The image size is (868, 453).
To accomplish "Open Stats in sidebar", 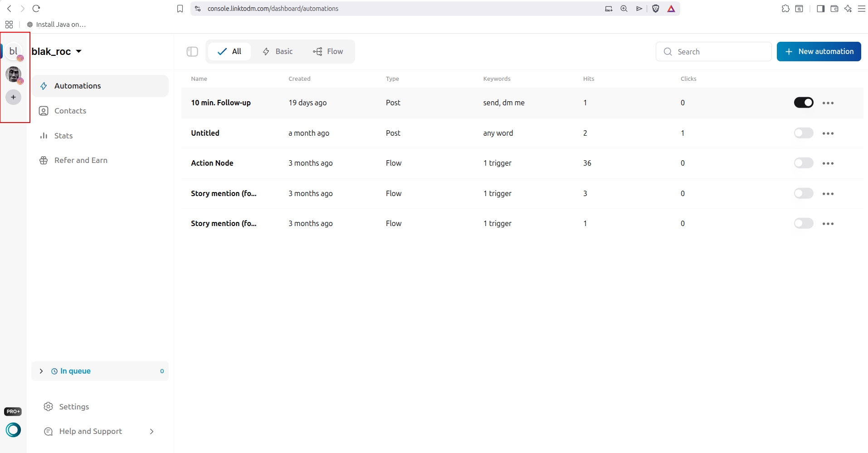I will click(100, 136).
